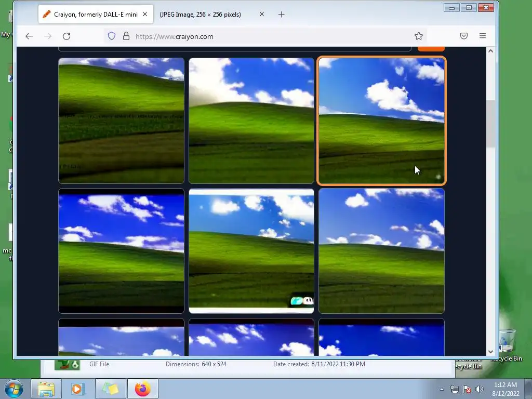
Task: Open the Save to Pocket icon
Action: tap(464, 36)
